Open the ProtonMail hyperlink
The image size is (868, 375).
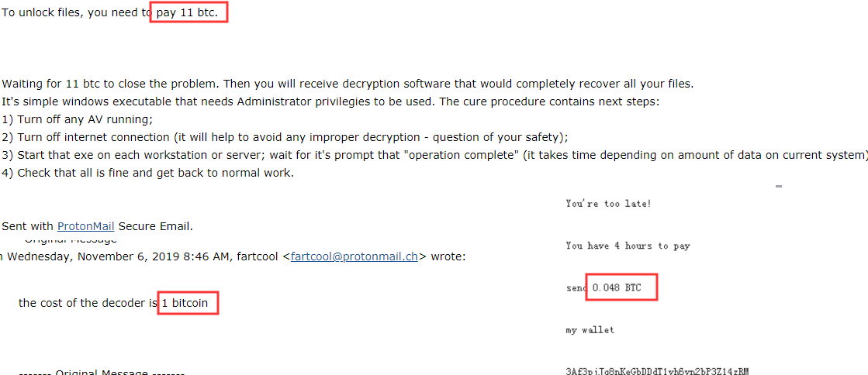(x=86, y=226)
